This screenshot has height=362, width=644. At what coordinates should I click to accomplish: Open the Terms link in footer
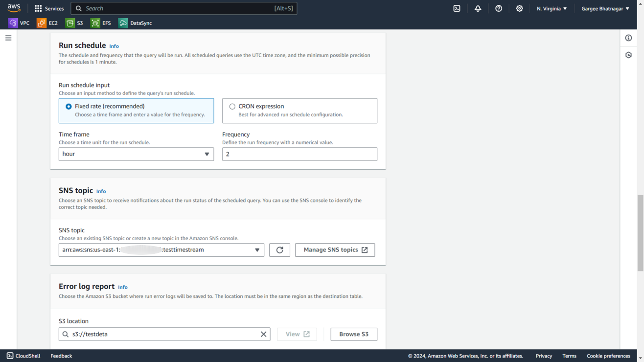point(569,356)
